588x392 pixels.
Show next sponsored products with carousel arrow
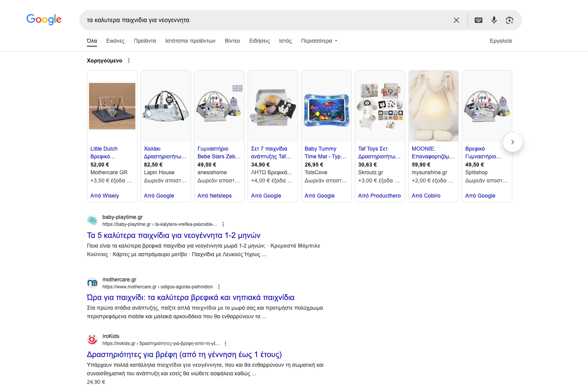pos(513,142)
